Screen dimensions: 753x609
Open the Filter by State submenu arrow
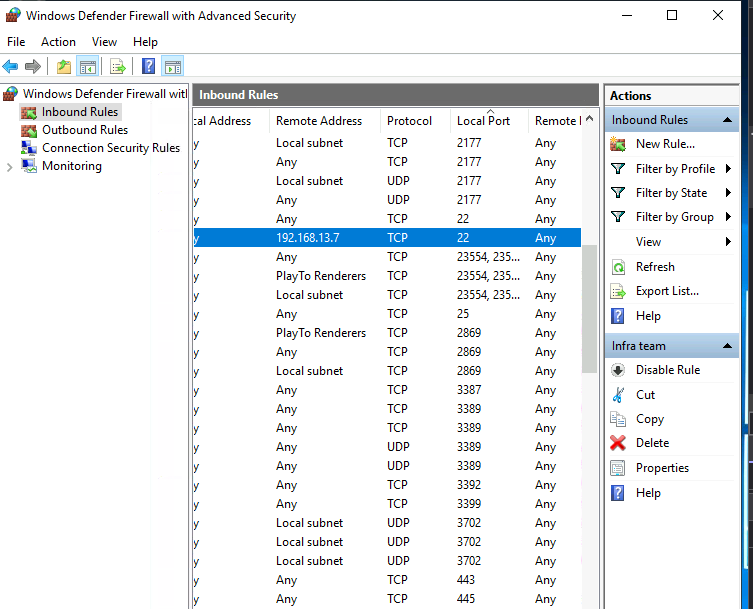click(729, 193)
